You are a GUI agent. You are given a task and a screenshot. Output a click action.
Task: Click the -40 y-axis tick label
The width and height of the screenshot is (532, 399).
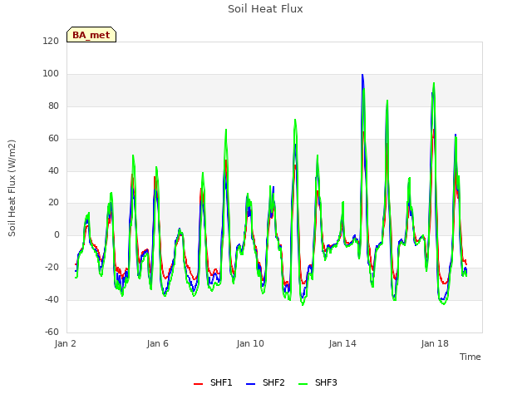(x=52, y=299)
